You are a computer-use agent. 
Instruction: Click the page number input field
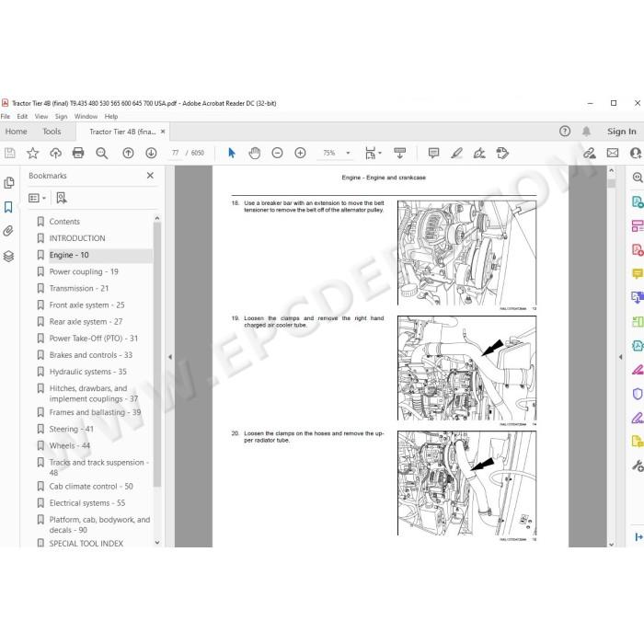[176, 154]
